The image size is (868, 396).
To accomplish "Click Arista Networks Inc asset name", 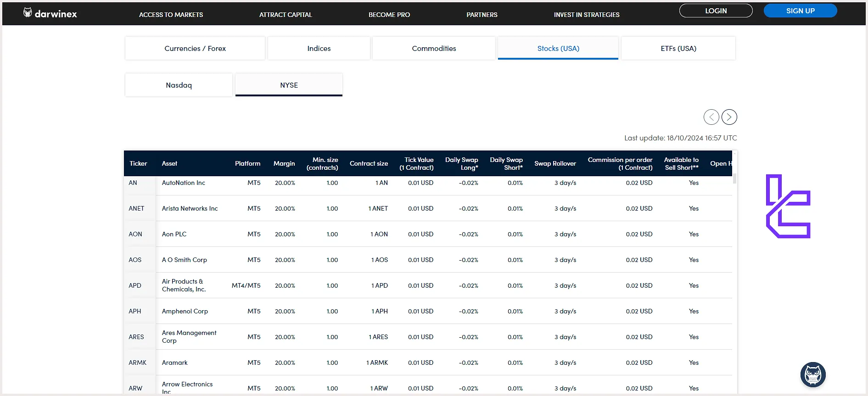I will point(190,208).
